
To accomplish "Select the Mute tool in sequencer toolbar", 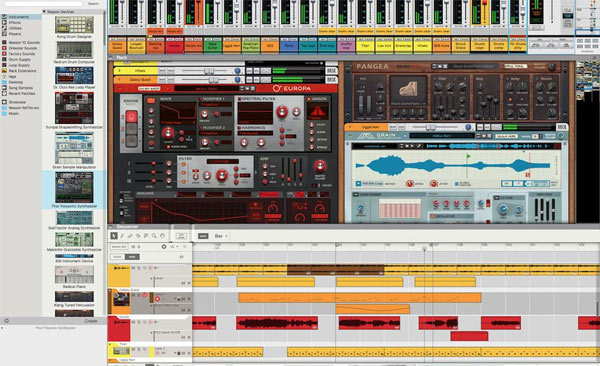I will point(146,236).
